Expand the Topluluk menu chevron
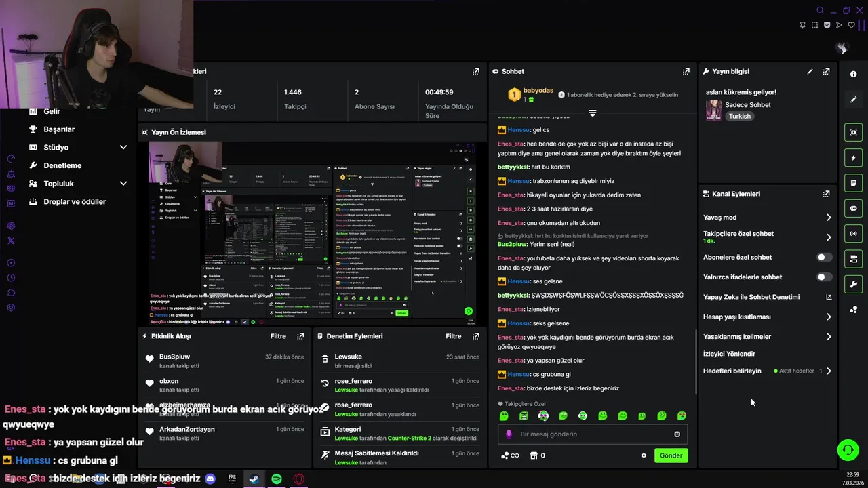Screen dimensions: 868x488 point(123,184)
